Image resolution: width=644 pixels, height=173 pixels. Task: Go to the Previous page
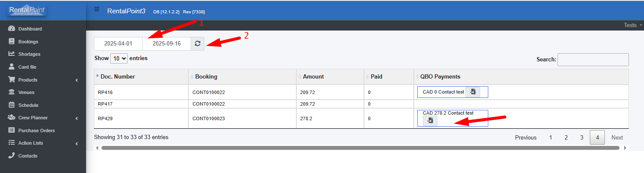tap(526, 137)
